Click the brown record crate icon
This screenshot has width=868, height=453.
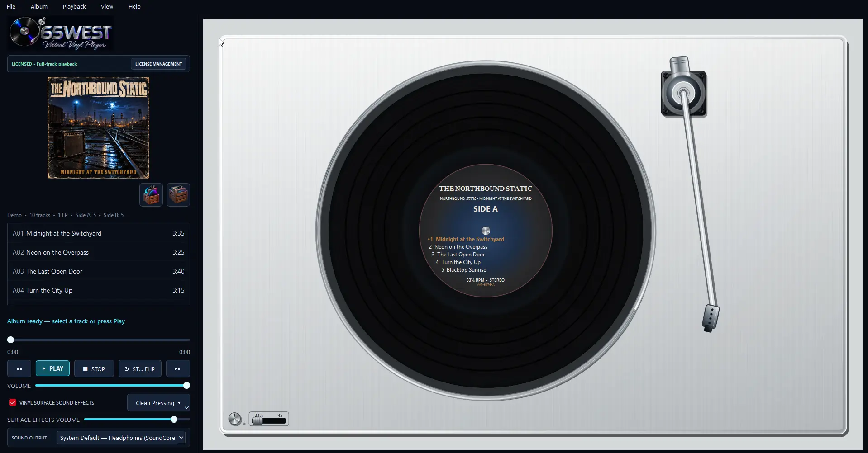(178, 195)
